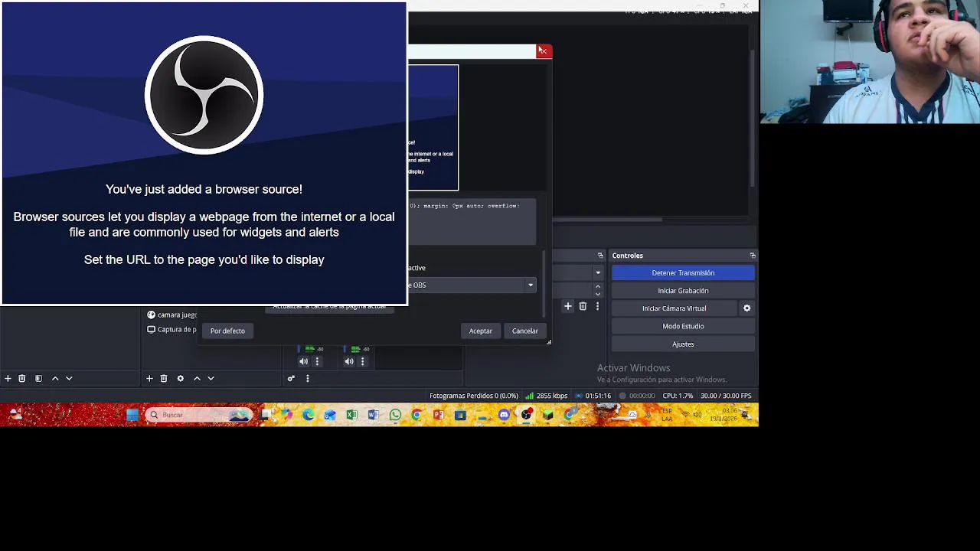Close the properties dialog with the red X
The height and width of the screenshot is (551, 980).
click(543, 51)
